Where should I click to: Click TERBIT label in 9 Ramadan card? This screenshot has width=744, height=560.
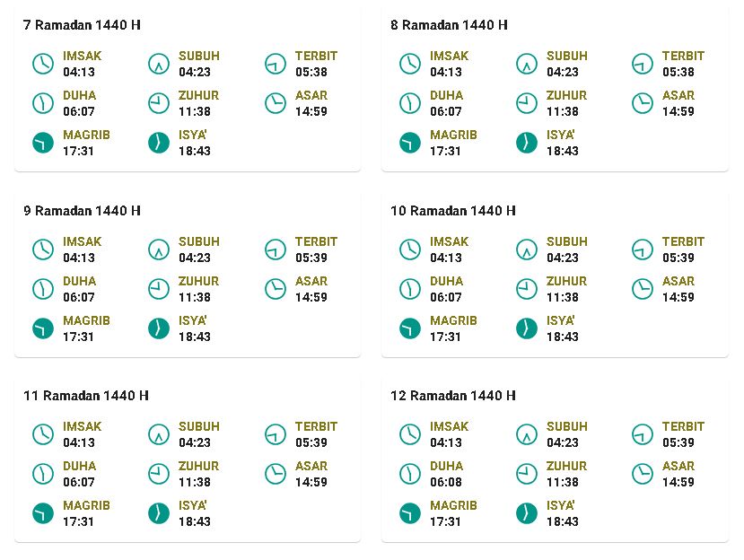(x=316, y=241)
